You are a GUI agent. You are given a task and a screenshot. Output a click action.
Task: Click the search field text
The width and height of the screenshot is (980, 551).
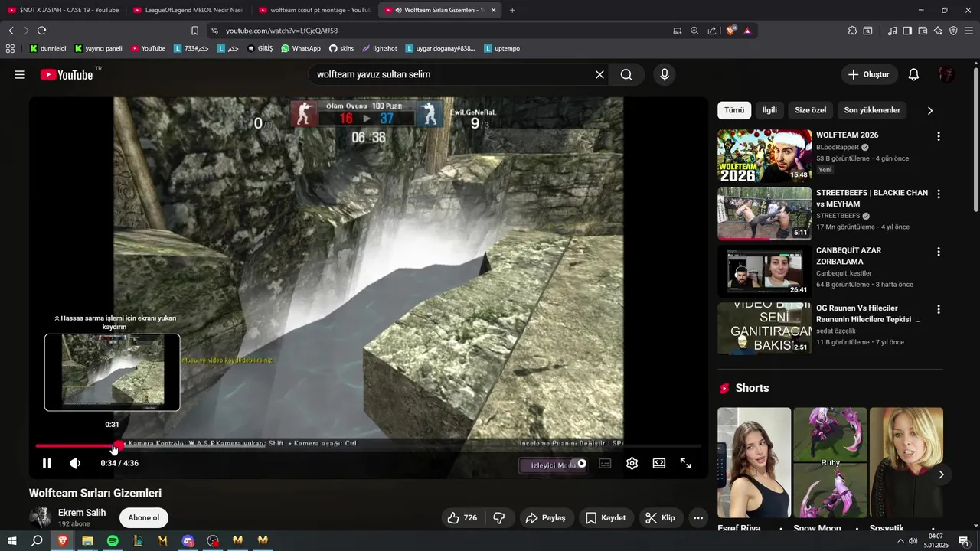(x=374, y=74)
